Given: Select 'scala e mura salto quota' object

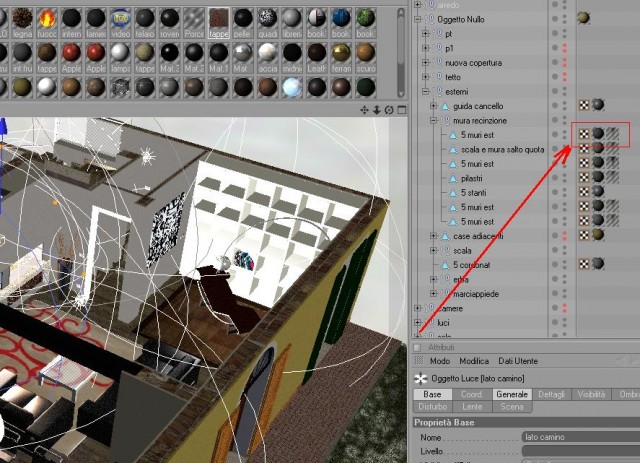Looking at the screenshot, I should (x=502, y=149).
